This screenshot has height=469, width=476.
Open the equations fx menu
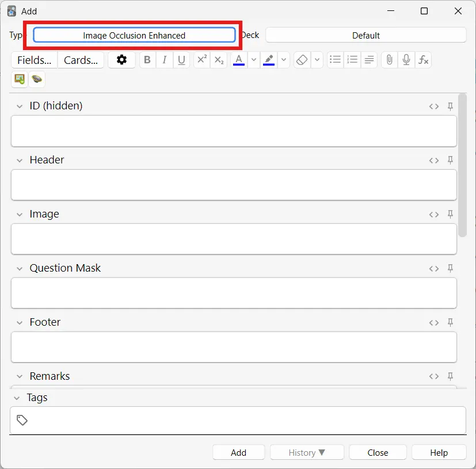(x=423, y=60)
